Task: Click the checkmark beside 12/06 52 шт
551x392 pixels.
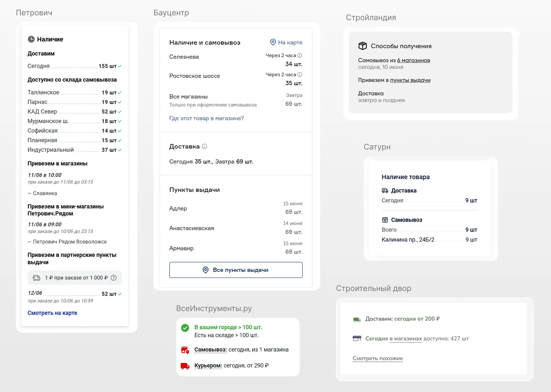Action: coord(120,294)
